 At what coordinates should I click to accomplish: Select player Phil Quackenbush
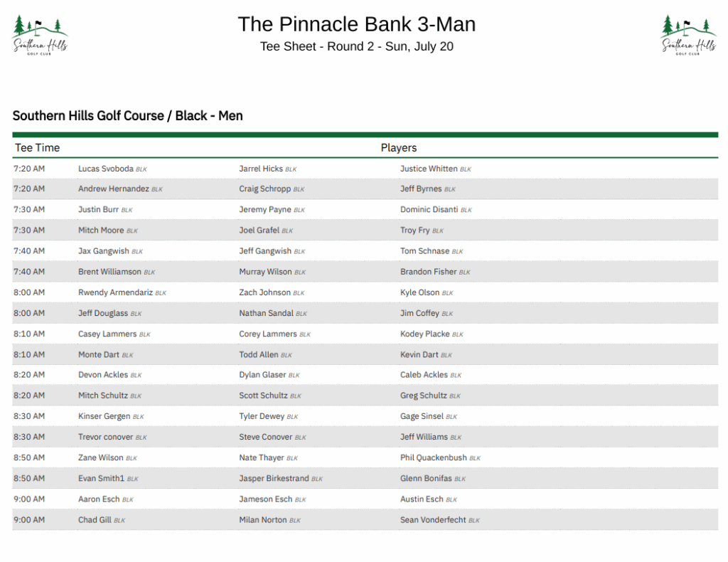(434, 457)
